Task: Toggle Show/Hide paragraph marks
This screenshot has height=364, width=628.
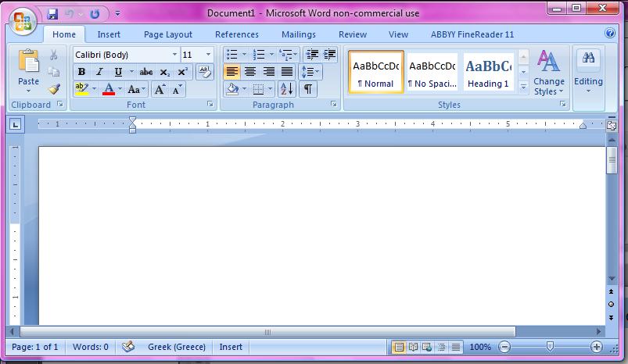Action: tap(308, 89)
